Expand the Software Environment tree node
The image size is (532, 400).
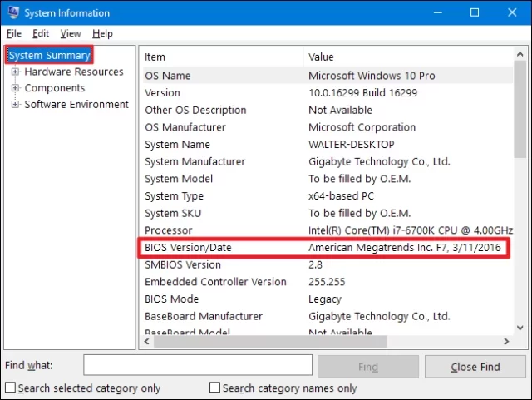click(15, 105)
